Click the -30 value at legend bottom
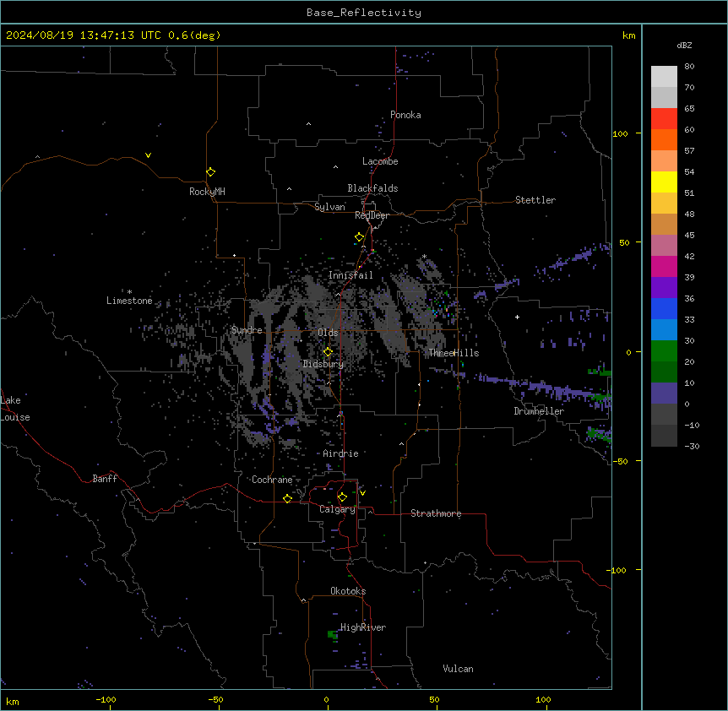Image resolution: width=728 pixels, height=711 pixels. pyautogui.click(x=692, y=446)
